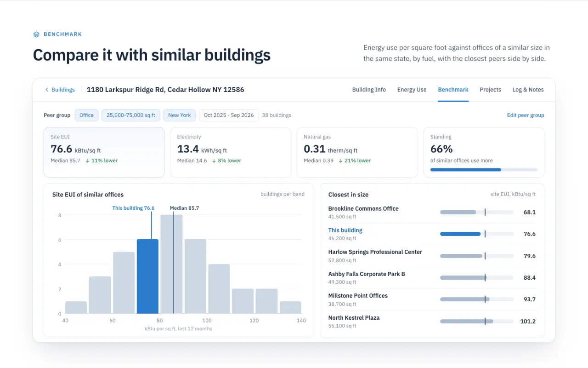
Task: Open the Projects tab
Action: pyautogui.click(x=490, y=90)
